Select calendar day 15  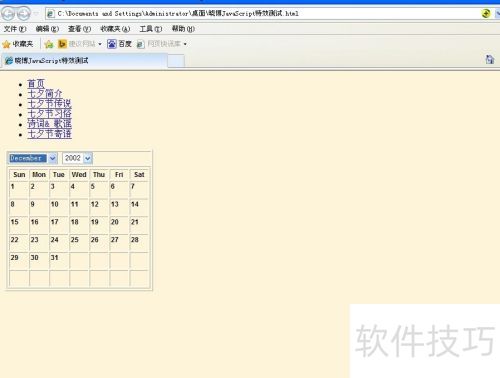pos(19,225)
